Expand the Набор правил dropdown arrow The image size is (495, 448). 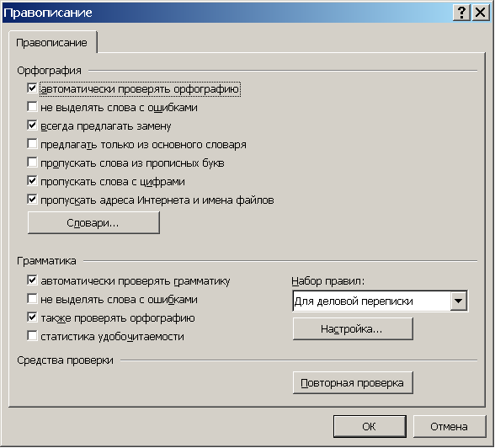[x=459, y=301]
